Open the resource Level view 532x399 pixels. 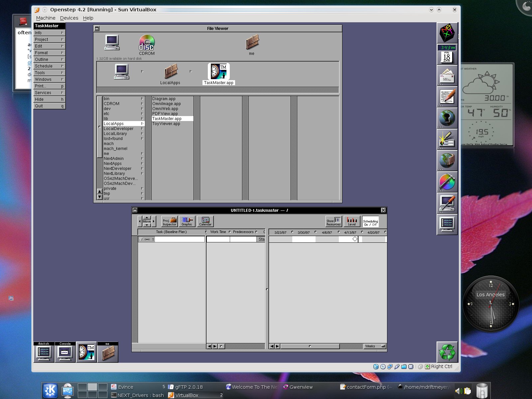352,221
